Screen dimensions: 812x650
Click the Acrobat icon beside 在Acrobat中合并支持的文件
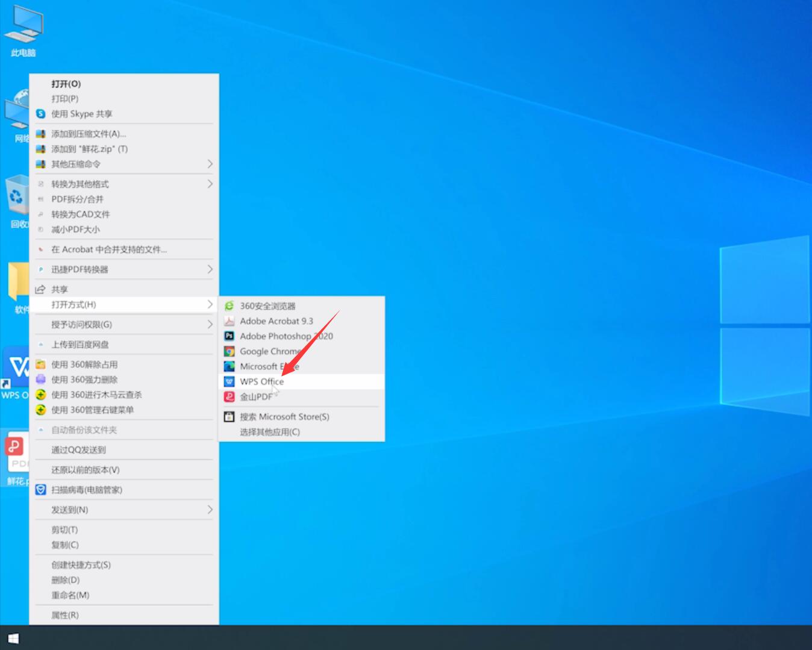(40, 249)
